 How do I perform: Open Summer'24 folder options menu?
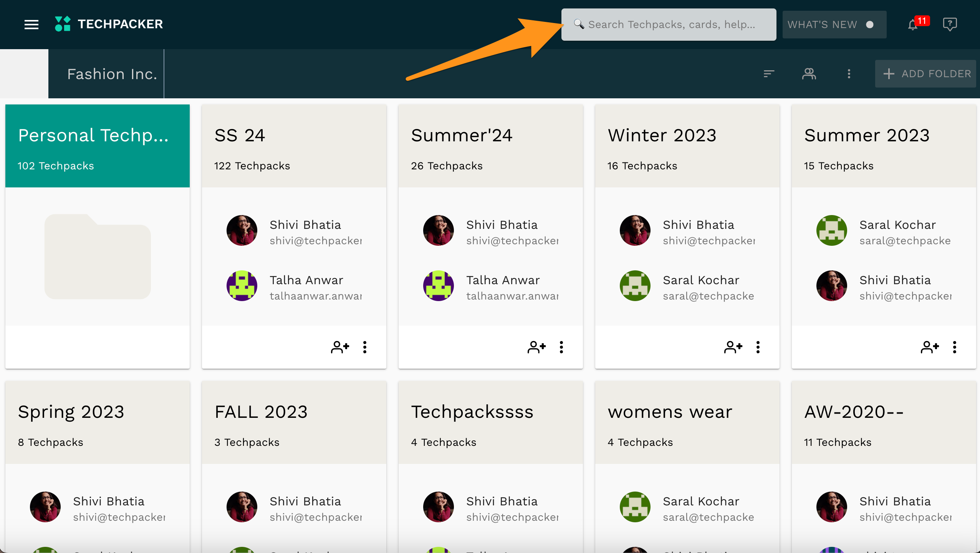click(x=561, y=347)
